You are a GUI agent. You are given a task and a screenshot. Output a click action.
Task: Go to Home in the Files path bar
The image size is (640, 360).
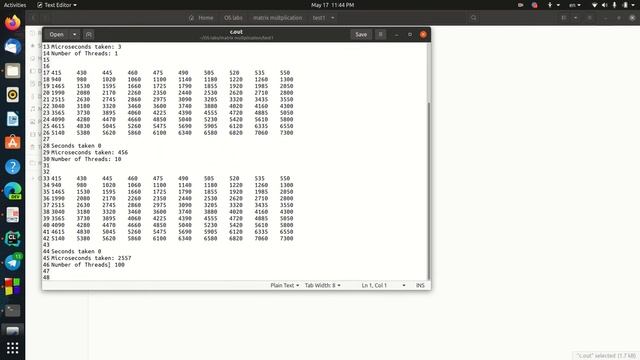tap(201, 18)
